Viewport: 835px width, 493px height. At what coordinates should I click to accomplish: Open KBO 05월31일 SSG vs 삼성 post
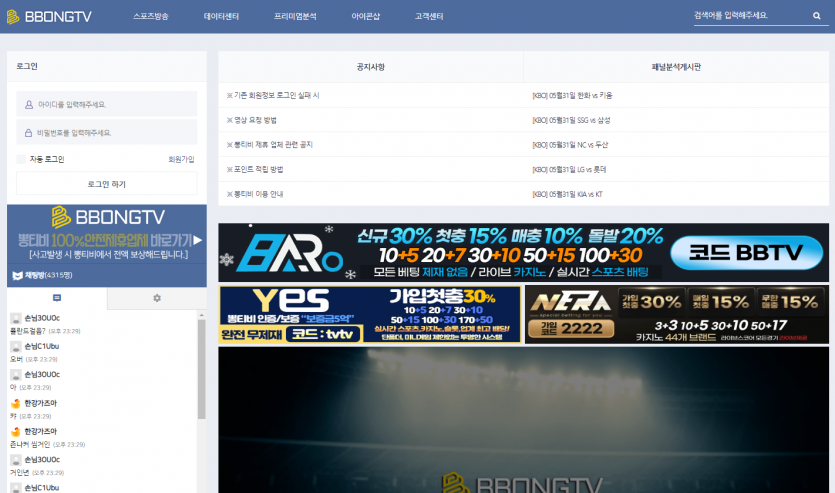(x=571, y=120)
